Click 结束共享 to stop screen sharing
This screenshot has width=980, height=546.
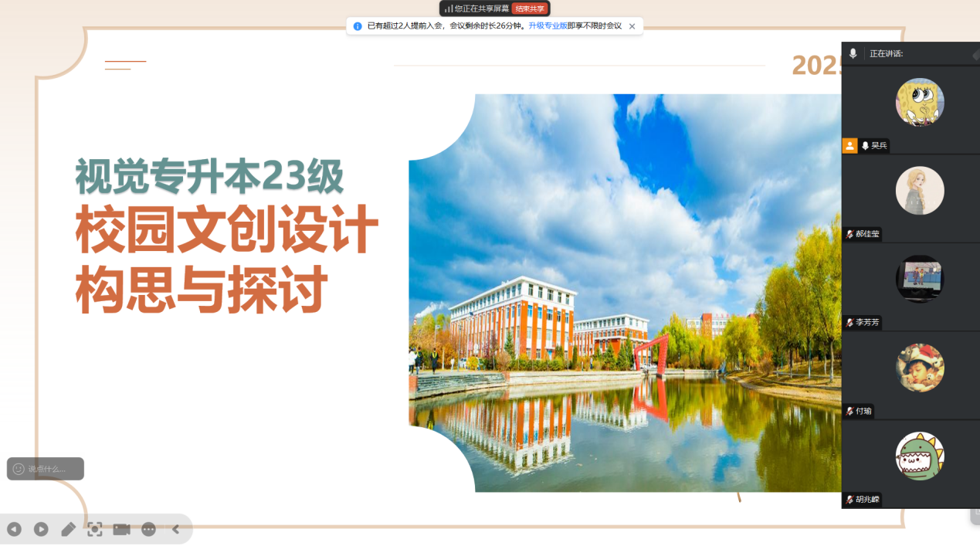tap(530, 8)
